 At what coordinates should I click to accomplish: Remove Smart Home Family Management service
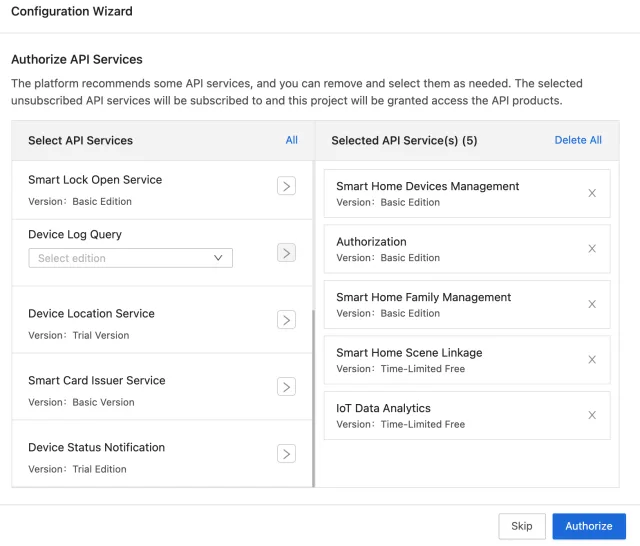[592, 304]
